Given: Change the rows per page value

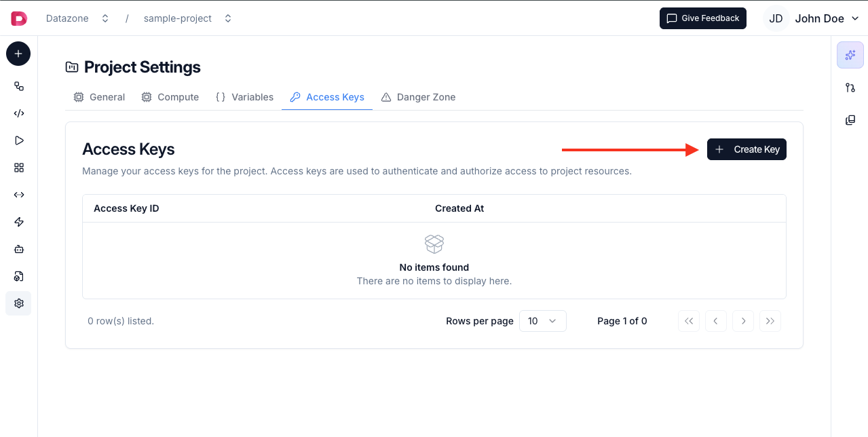Looking at the screenshot, I should click(x=542, y=320).
